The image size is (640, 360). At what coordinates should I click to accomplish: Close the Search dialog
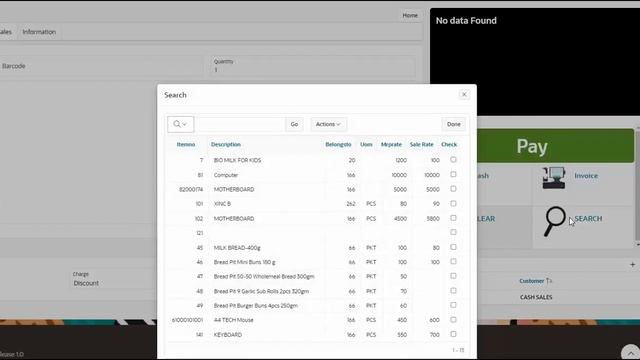click(464, 94)
